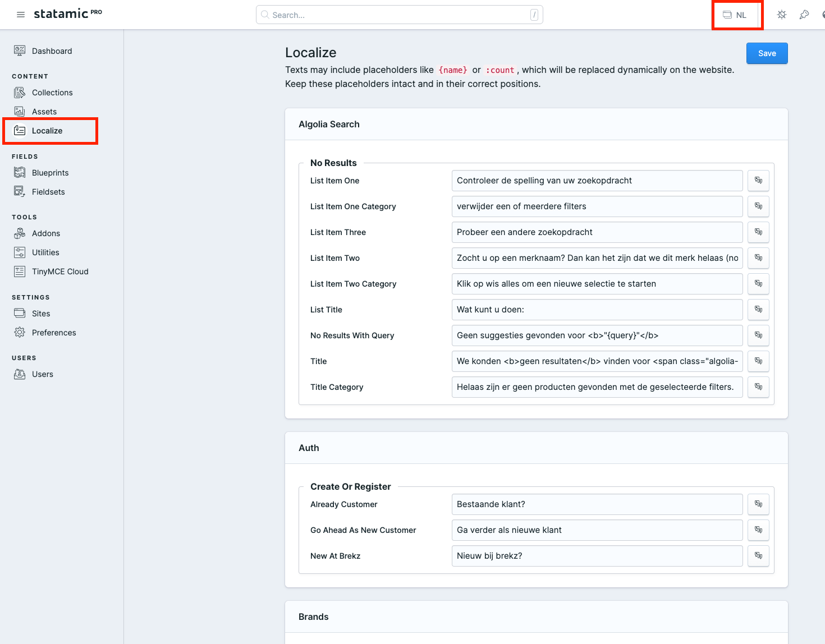825x644 pixels.
Task: Click the Fieldsets sidebar icon
Action: click(x=20, y=192)
